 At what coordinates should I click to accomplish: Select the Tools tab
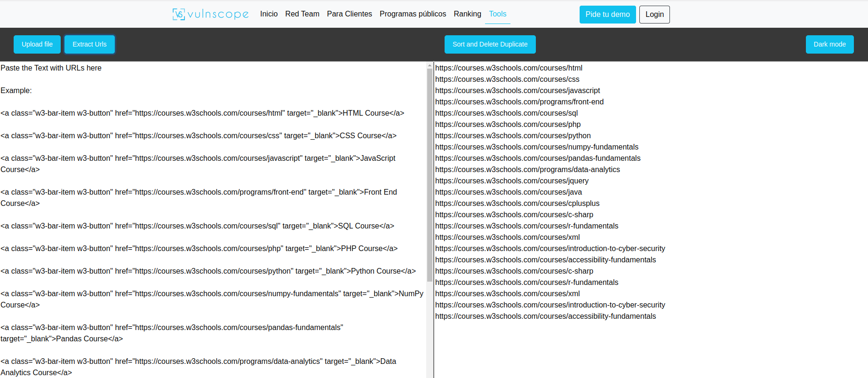497,14
